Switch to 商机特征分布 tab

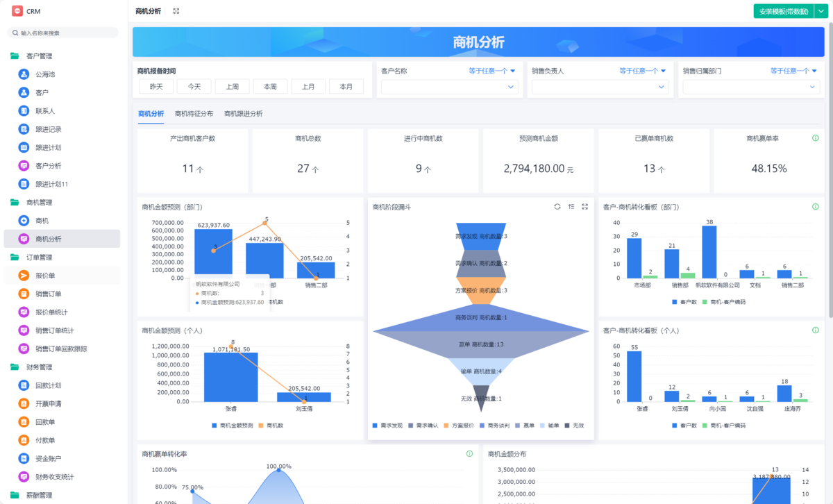194,114
